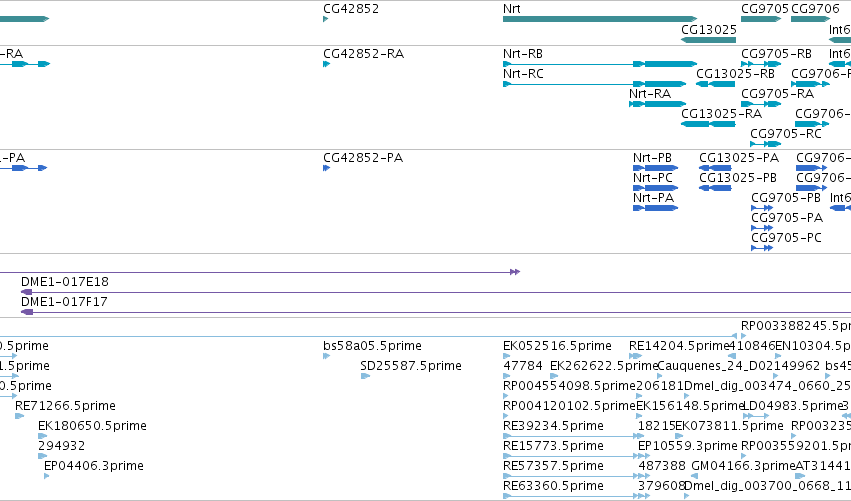Select the EK156148.5prime EST
This screenshot has width=851, height=501.
[x=639, y=416]
